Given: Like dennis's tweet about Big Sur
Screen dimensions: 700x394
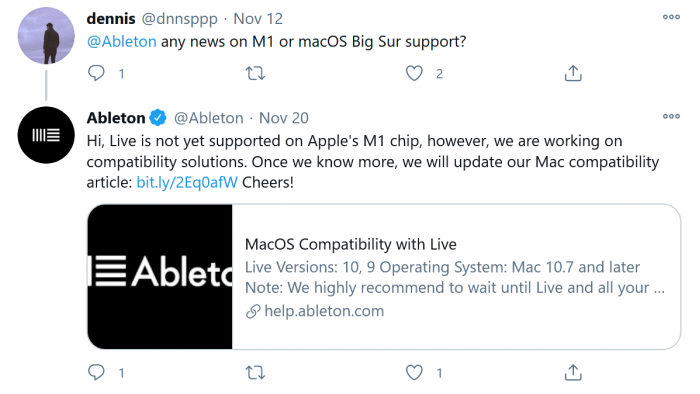Looking at the screenshot, I should [x=414, y=73].
